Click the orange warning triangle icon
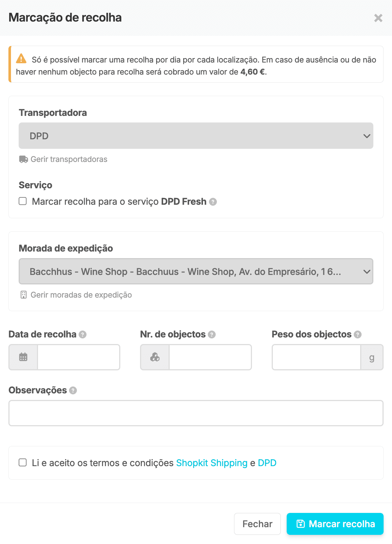Image resolution: width=392 pixels, height=544 pixels. (21, 58)
